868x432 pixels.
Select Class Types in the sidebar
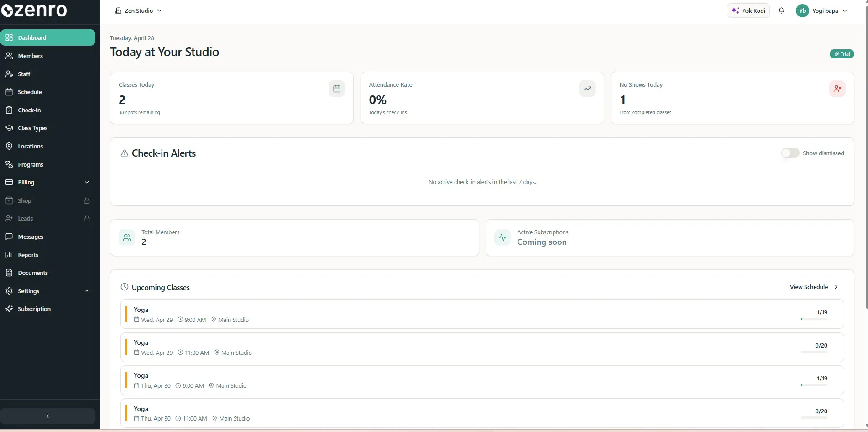[x=47, y=128]
